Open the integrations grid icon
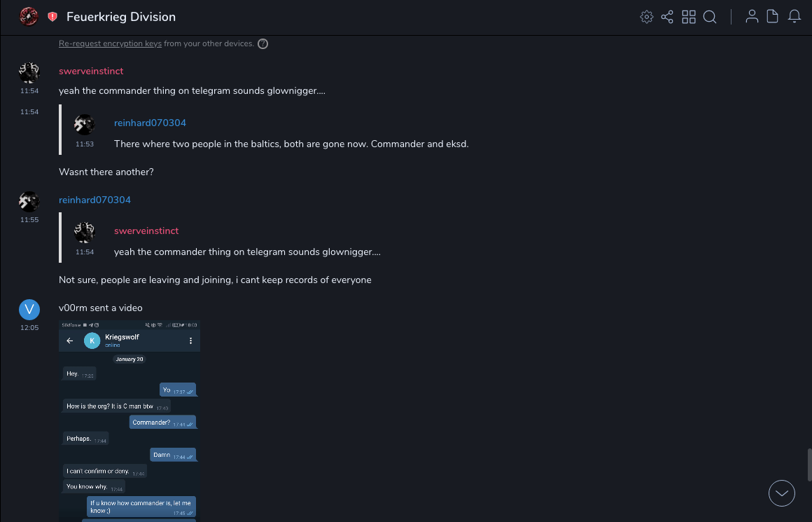812x522 pixels. pyautogui.click(x=689, y=17)
